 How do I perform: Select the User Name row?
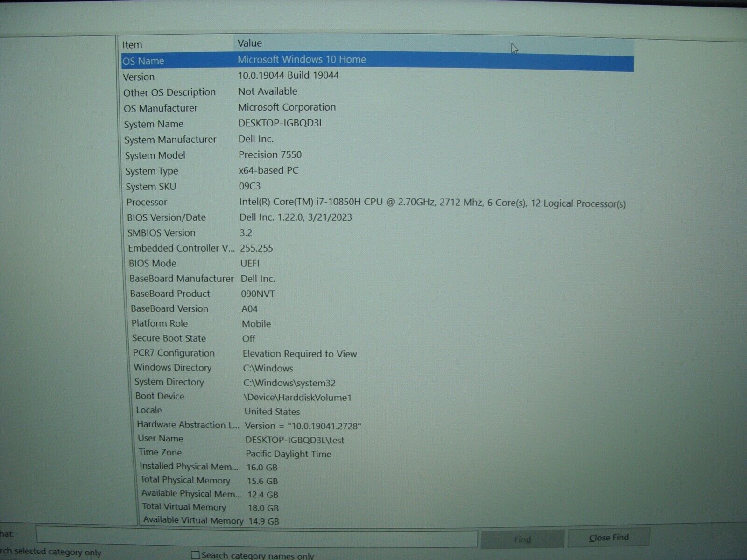click(x=377, y=439)
